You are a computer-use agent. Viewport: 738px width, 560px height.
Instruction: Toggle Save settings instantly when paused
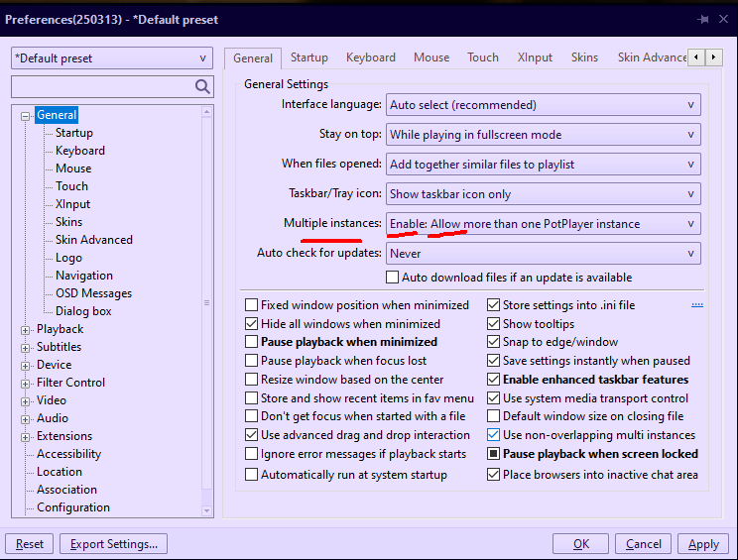tap(493, 361)
